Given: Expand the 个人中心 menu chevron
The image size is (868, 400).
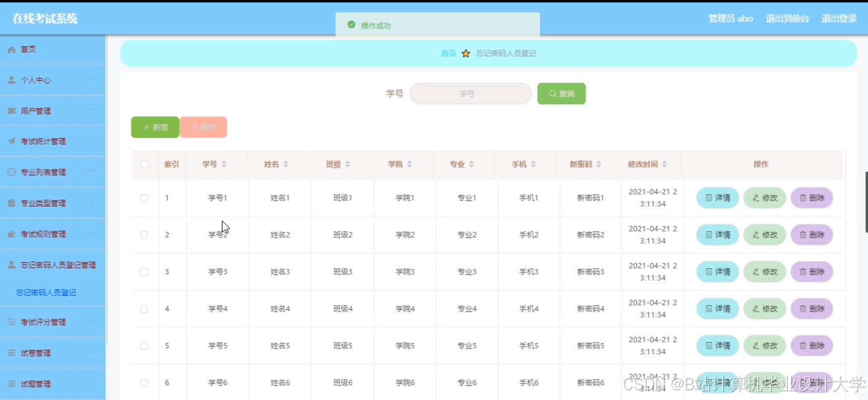Looking at the screenshot, I should (x=91, y=80).
